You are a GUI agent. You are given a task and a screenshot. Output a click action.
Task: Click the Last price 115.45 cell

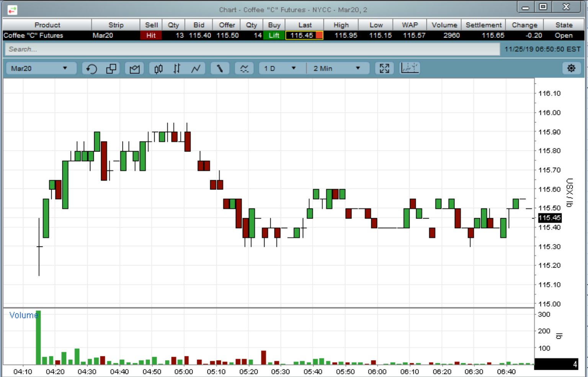point(305,35)
